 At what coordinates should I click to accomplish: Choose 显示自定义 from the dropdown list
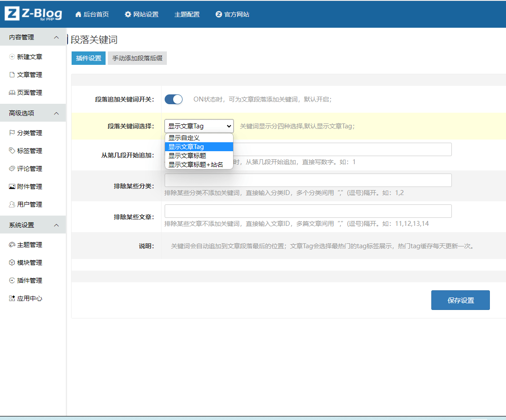tap(184, 138)
